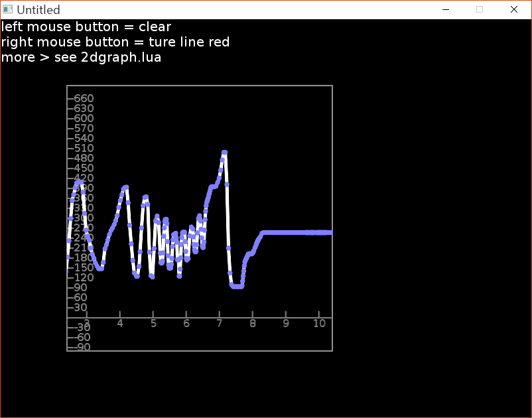The width and height of the screenshot is (532, 418).
Task: Click the y-axis label 510
Action: [x=84, y=148]
